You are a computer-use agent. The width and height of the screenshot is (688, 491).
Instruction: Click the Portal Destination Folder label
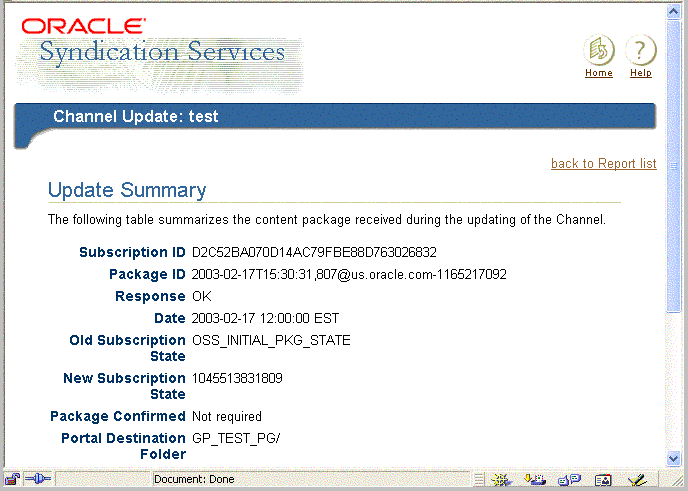pyautogui.click(x=123, y=446)
